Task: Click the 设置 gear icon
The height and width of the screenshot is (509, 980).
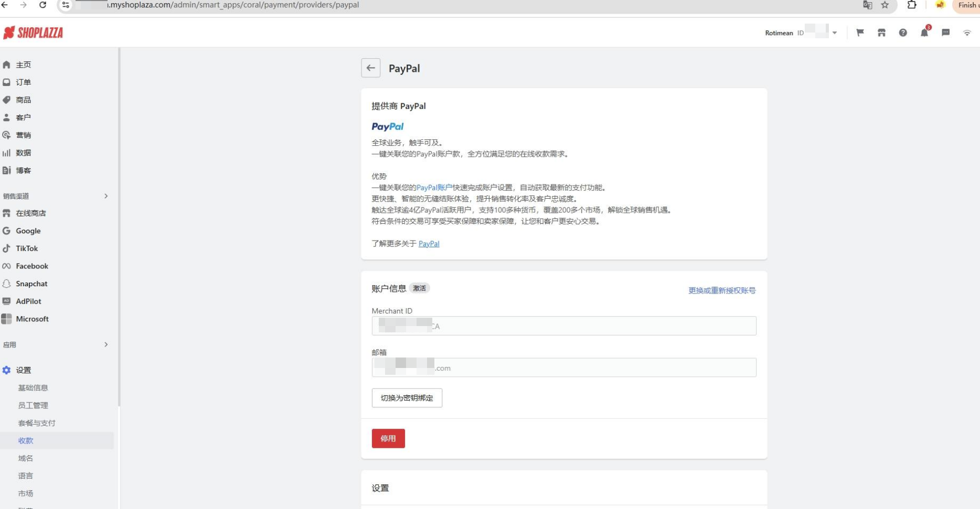Action: (x=6, y=370)
